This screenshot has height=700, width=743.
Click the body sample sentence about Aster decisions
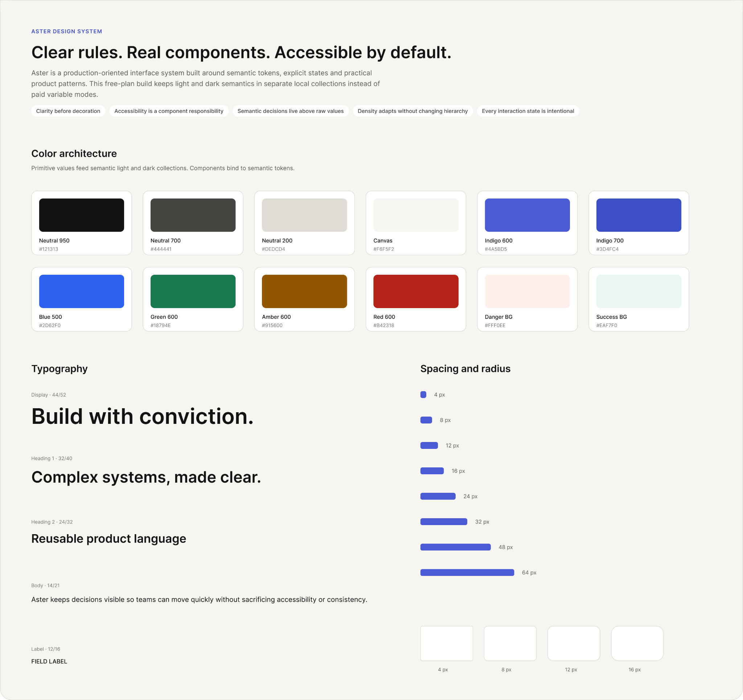199,599
